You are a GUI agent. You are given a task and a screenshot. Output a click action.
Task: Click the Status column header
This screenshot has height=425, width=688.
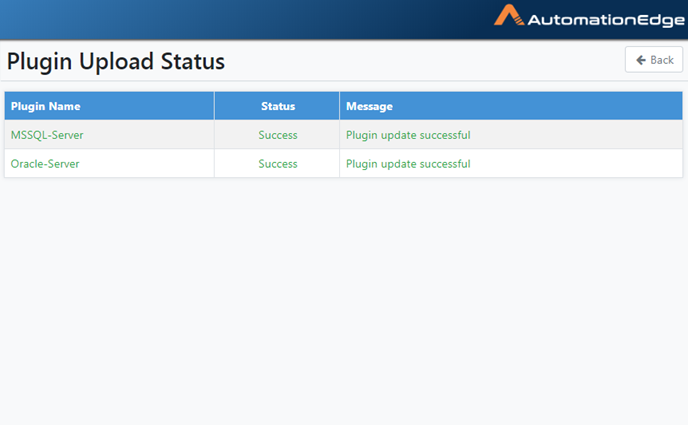point(277,106)
